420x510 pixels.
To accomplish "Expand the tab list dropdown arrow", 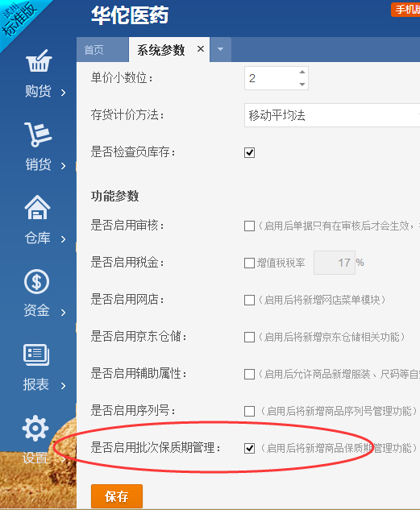I will [x=221, y=49].
